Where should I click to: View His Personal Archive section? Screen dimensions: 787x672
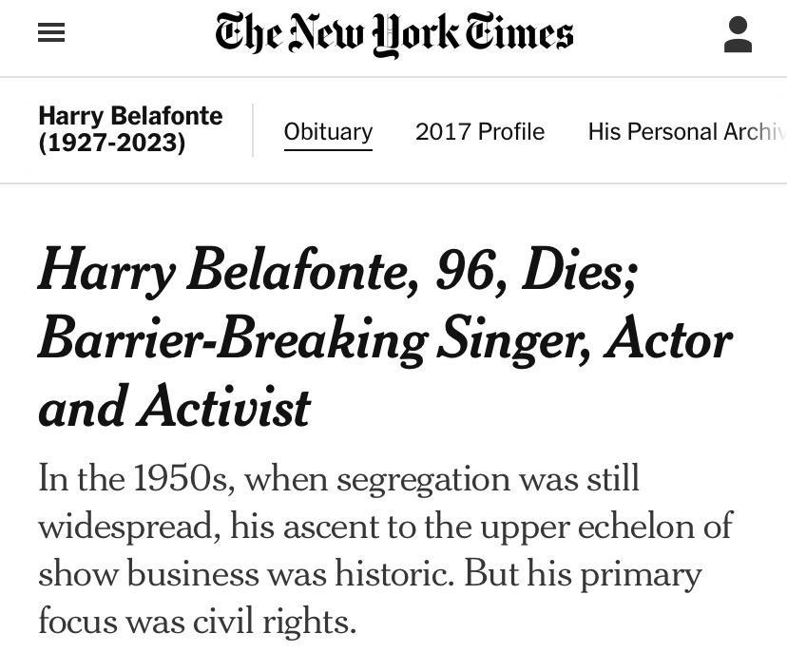pyautogui.click(x=686, y=131)
